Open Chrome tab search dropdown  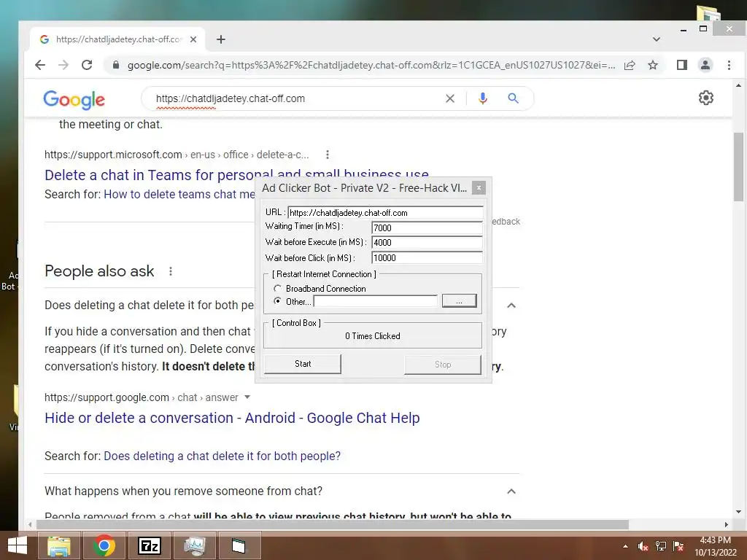pos(657,39)
